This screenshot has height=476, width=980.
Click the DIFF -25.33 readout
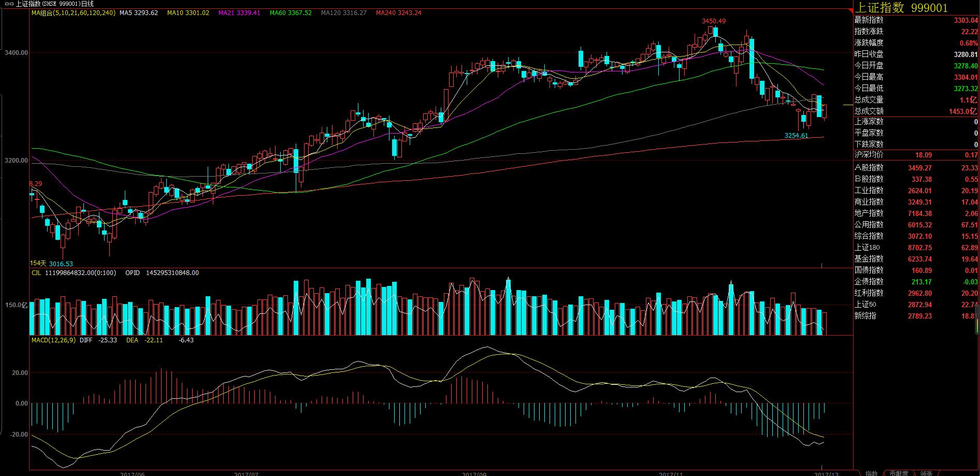98,340
